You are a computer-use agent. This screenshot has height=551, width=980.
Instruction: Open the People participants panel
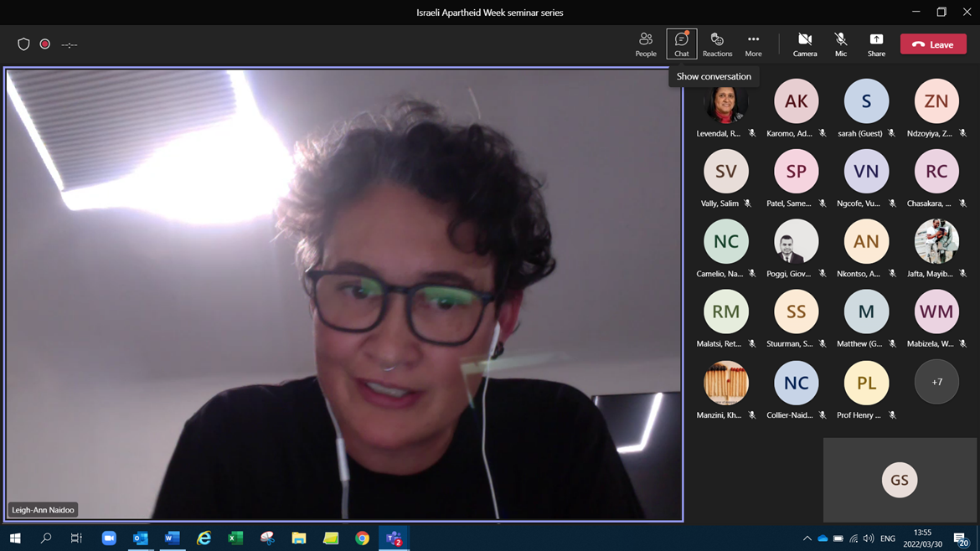click(646, 44)
